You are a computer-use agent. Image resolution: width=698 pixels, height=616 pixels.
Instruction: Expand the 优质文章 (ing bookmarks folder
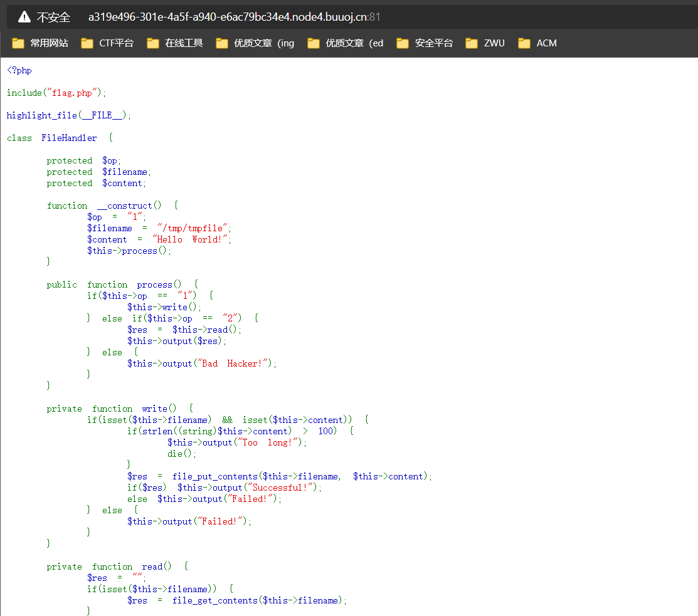(x=255, y=43)
